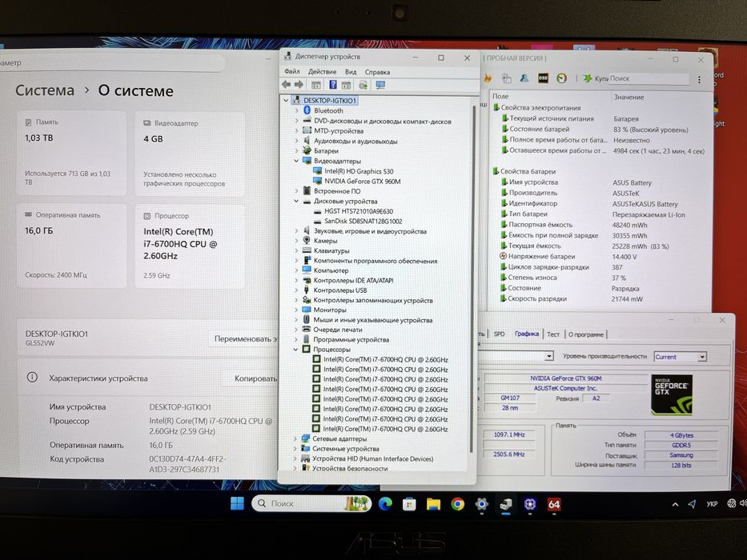Open Microsoft Store from the taskbar
The height and width of the screenshot is (560, 747).
point(409,504)
